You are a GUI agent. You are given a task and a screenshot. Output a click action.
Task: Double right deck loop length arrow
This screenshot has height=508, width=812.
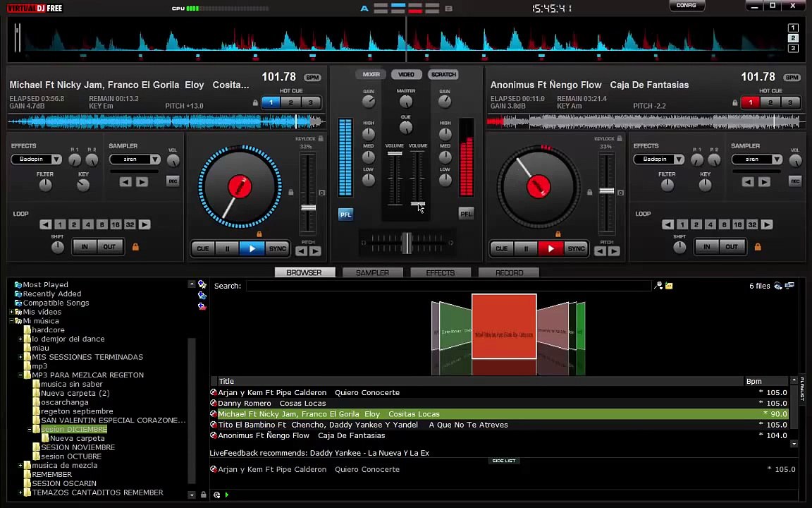point(767,224)
